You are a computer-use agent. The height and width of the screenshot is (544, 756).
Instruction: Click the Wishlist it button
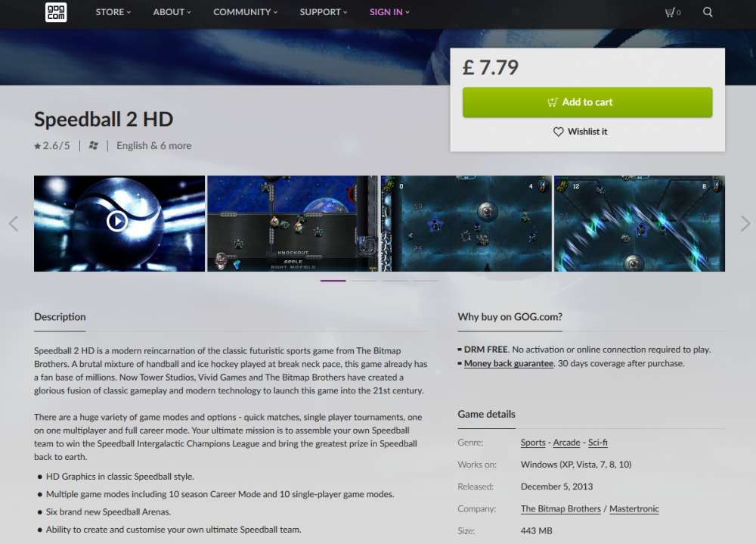click(x=580, y=132)
